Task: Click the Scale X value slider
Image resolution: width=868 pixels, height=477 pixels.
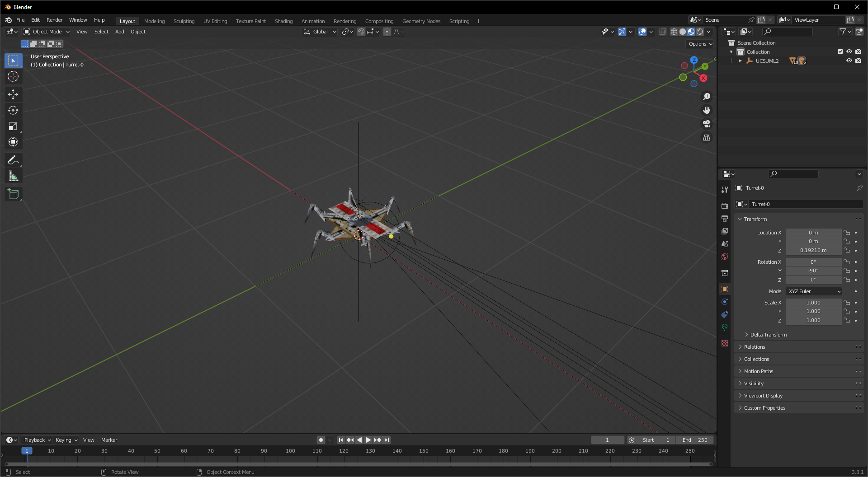Action: pyautogui.click(x=813, y=303)
